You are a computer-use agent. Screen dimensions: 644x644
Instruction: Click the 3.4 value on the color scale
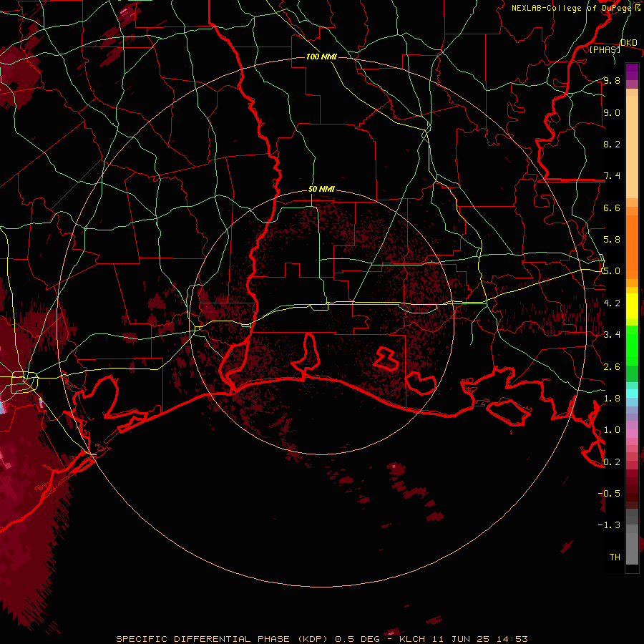click(612, 334)
